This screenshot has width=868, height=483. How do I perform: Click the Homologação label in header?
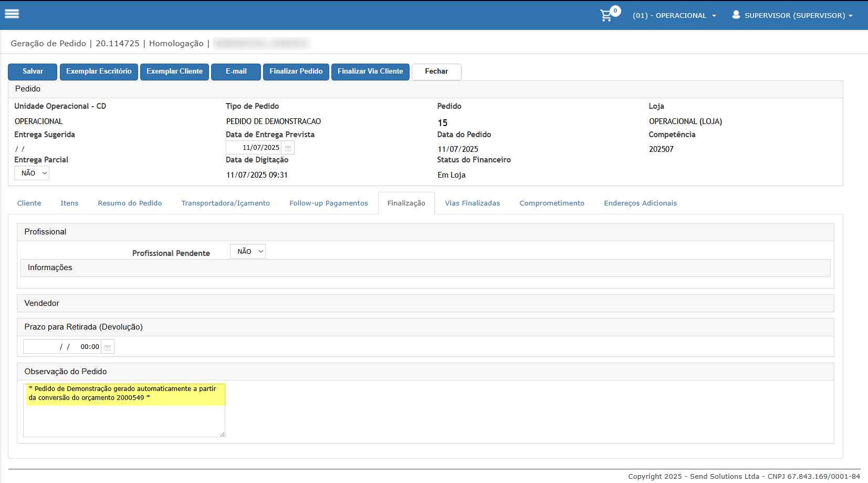(x=176, y=44)
